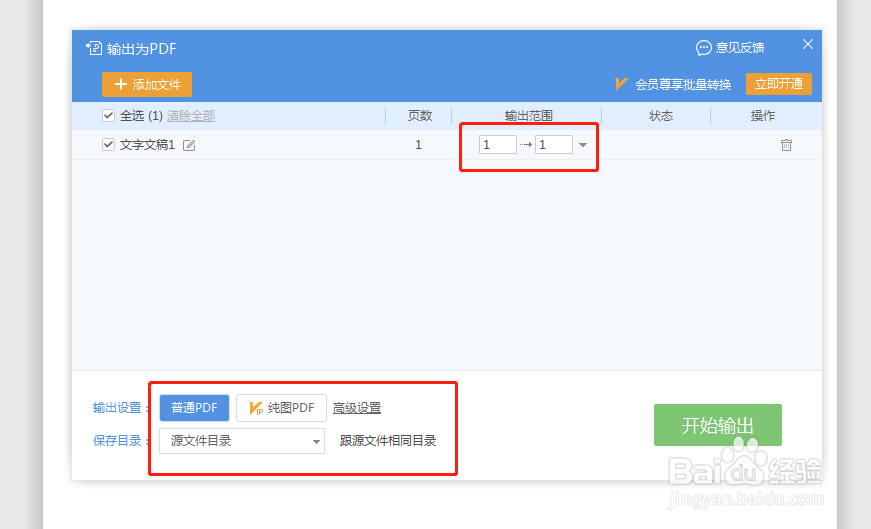Image resolution: width=871 pixels, height=529 pixels.
Task: Expand the output range dropdown arrow
Action: (583, 145)
